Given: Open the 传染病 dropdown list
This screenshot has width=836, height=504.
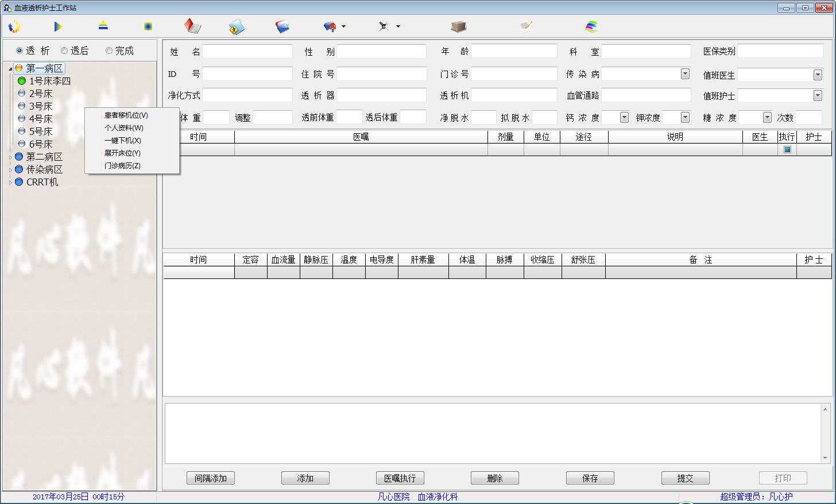Looking at the screenshot, I should coord(685,74).
